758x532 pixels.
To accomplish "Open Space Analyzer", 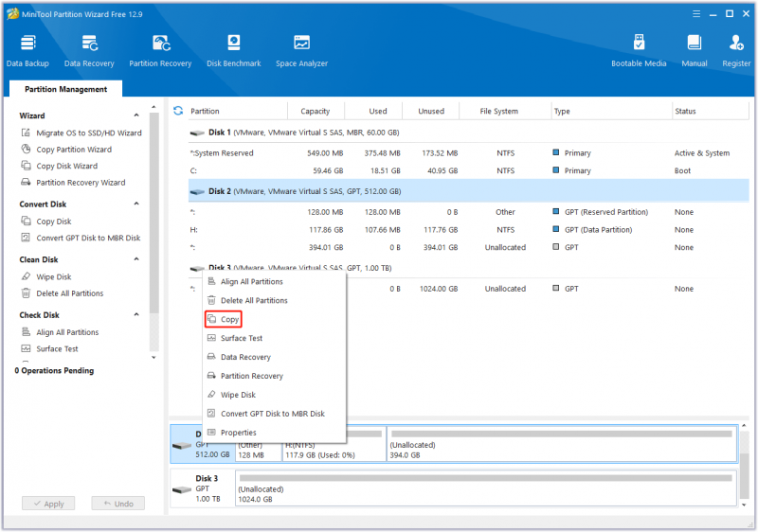I will point(301,50).
